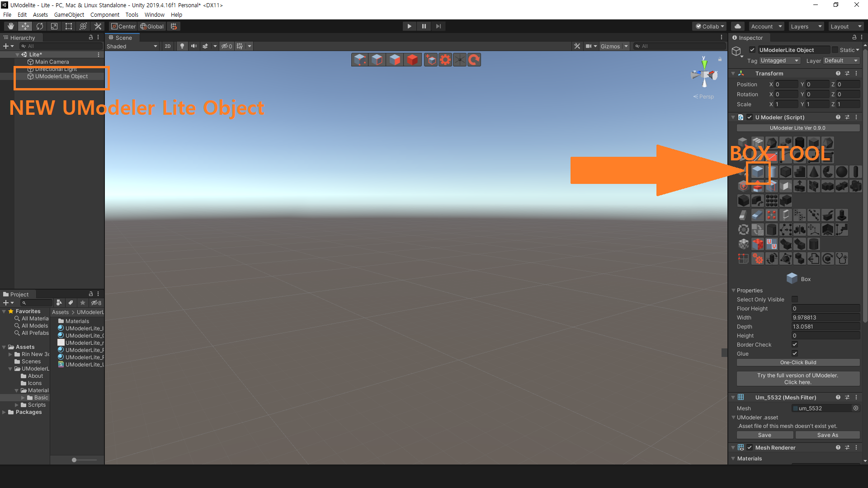Screen dimensions: 868x488
Task: Toggle the Static checkbox
Action: pyautogui.click(x=835, y=50)
